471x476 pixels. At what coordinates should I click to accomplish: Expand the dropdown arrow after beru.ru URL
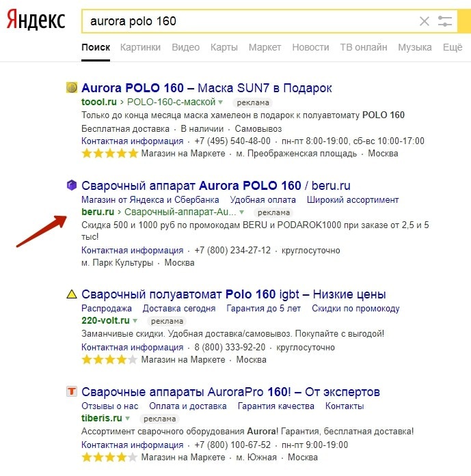tap(241, 212)
